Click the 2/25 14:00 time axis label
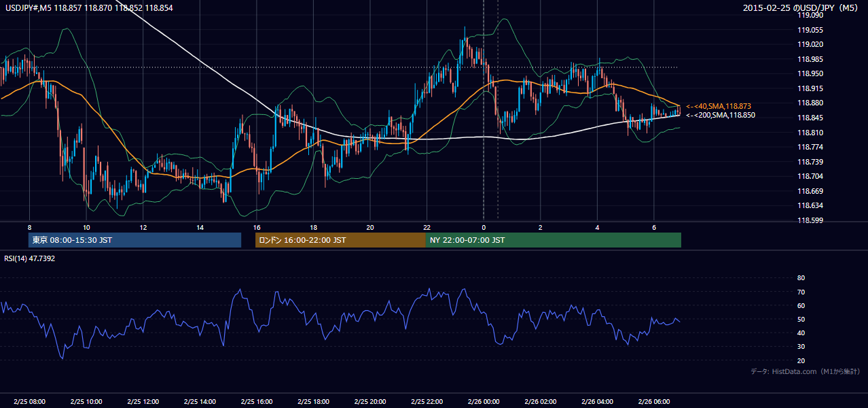 (200, 402)
